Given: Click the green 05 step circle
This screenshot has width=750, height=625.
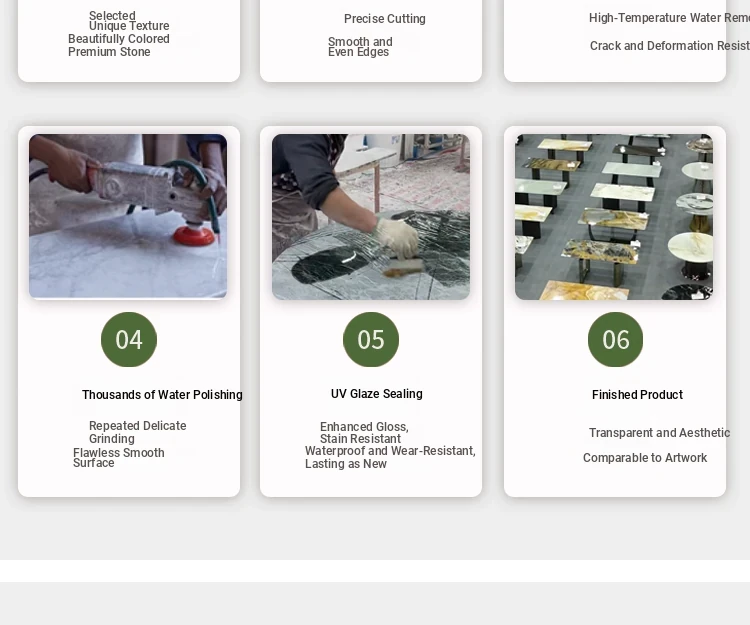Looking at the screenshot, I should 371,340.
